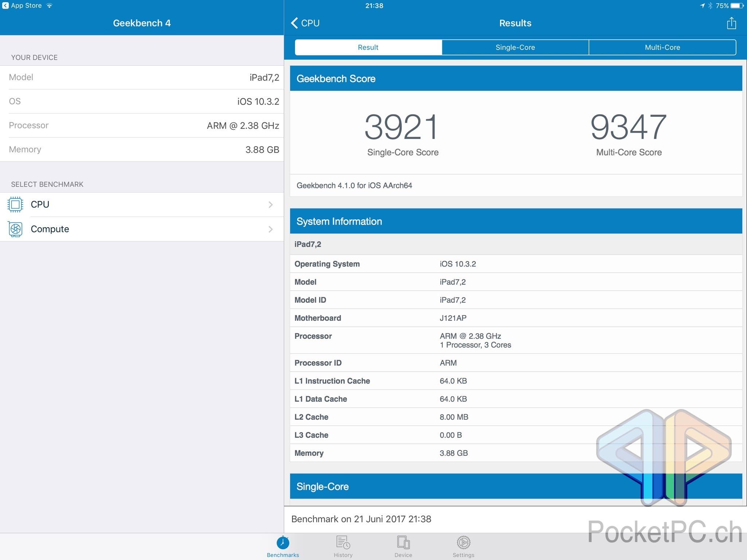This screenshot has height=560, width=747.
Task: Tap the share icon in Results header
Action: tap(731, 23)
